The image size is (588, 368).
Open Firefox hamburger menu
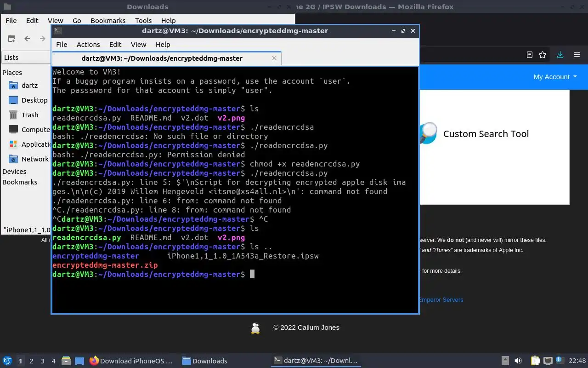pos(577,55)
